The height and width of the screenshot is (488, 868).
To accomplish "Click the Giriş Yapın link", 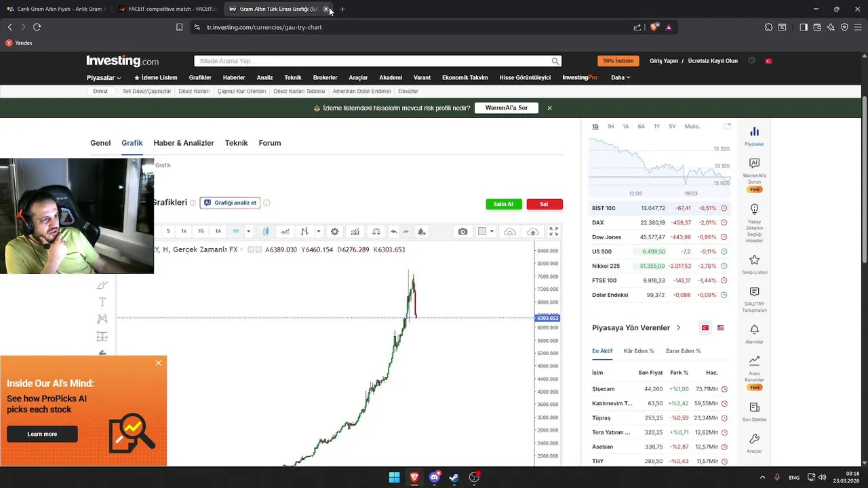I will (664, 61).
